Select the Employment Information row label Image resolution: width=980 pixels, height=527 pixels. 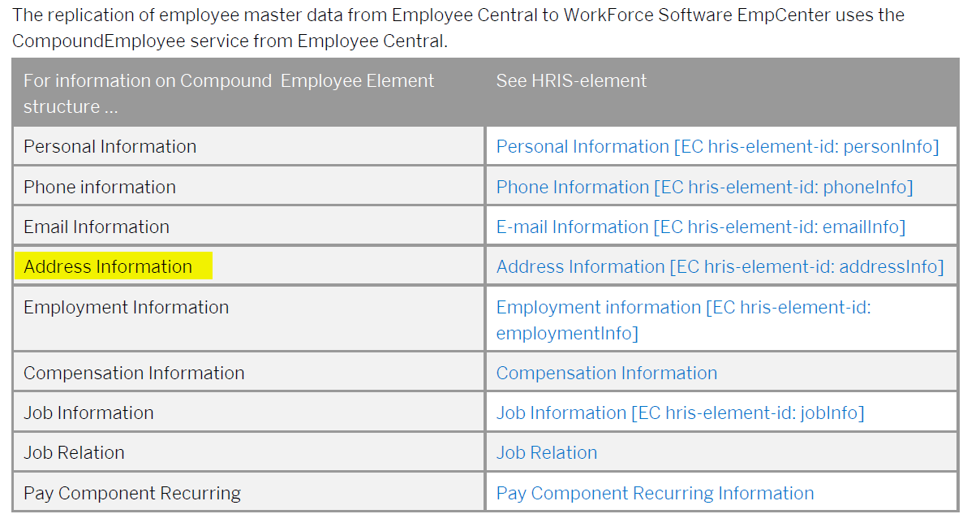pyautogui.click(x=126, y=307)
